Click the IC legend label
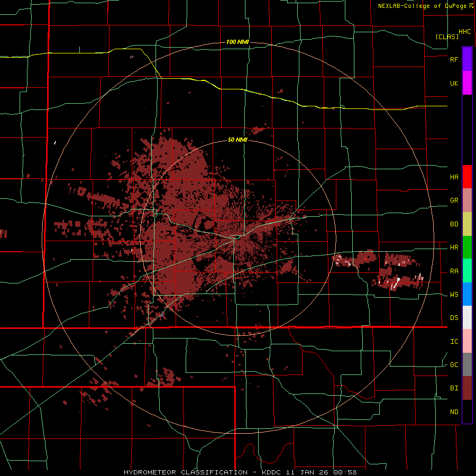The width and height of the screenshot is (476, 476). (454, 342)
